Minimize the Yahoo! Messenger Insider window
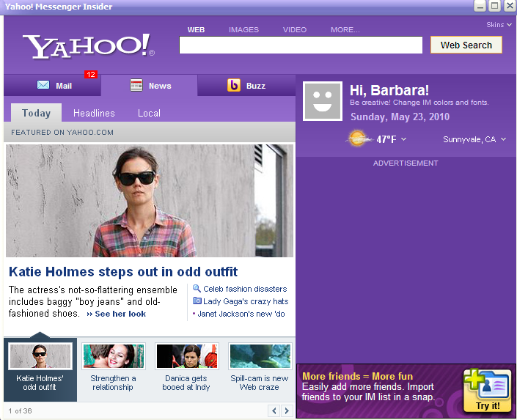Viewport: 517px width, 420px height. tap(480, 6)
